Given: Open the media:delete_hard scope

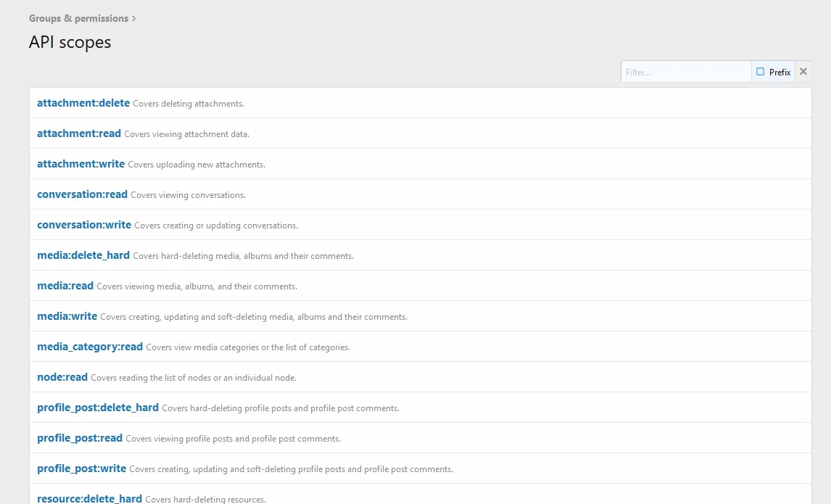Looking at the screenshot, I should (x=83, y=255).
